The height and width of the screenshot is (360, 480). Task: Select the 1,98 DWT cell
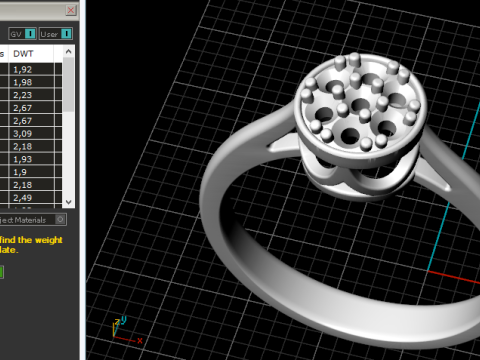[x=32, y=82]
